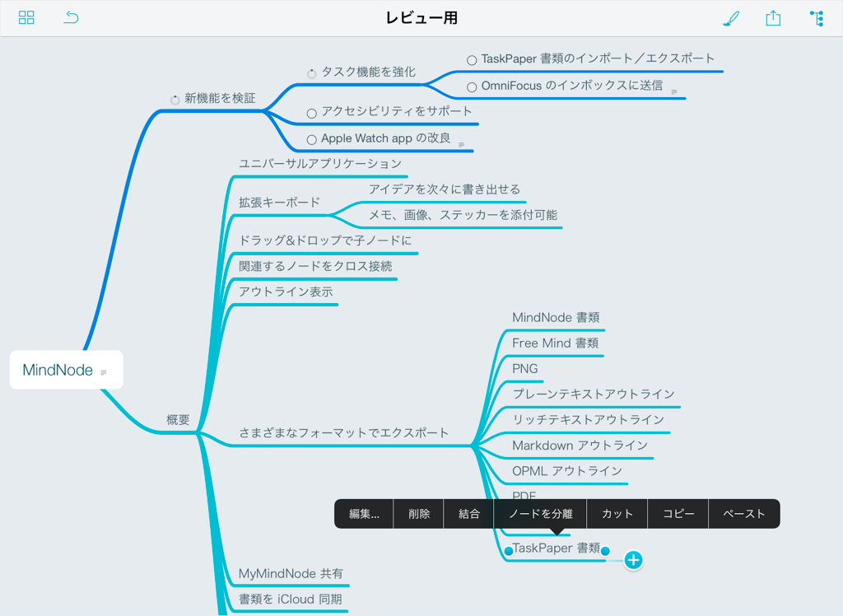Screen dimensions: 843x616
Task: Select left resize handle of TaskPaper 書類
Action: (x=508, y=551)
